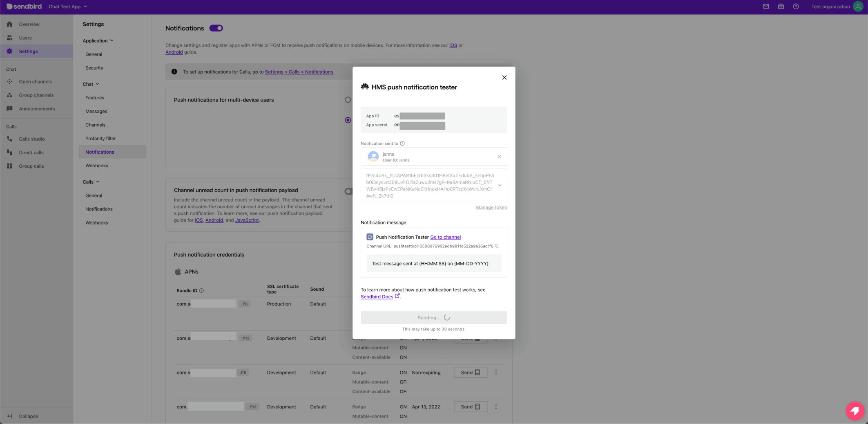Collapse the Chat settings section

point(91,84)
